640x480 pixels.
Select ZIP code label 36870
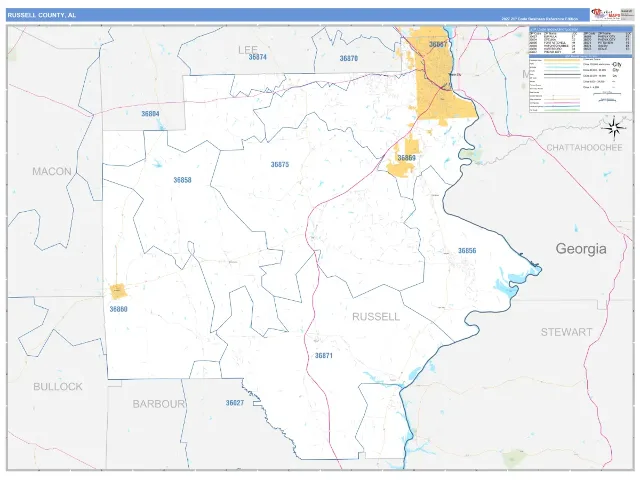pos(349,58)
